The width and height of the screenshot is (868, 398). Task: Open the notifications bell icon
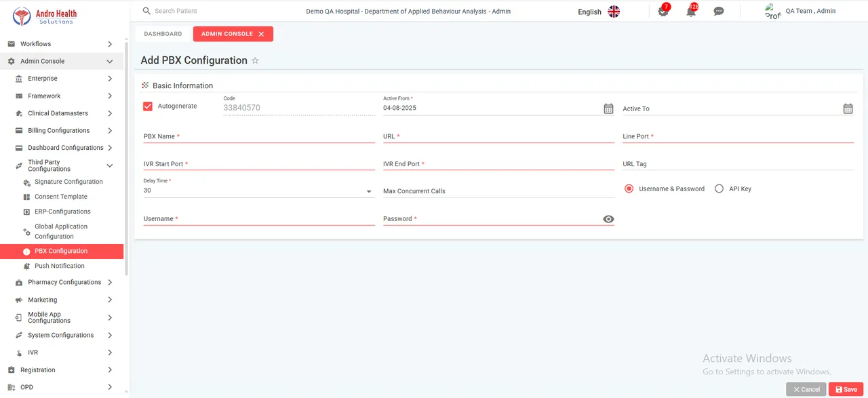(691, 11)
